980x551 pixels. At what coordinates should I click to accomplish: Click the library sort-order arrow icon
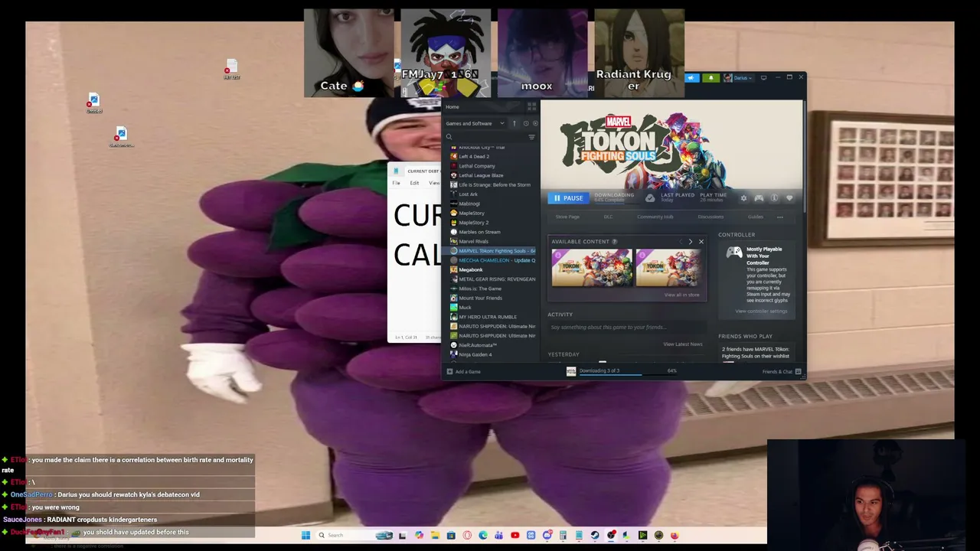(x=514, y=123)
